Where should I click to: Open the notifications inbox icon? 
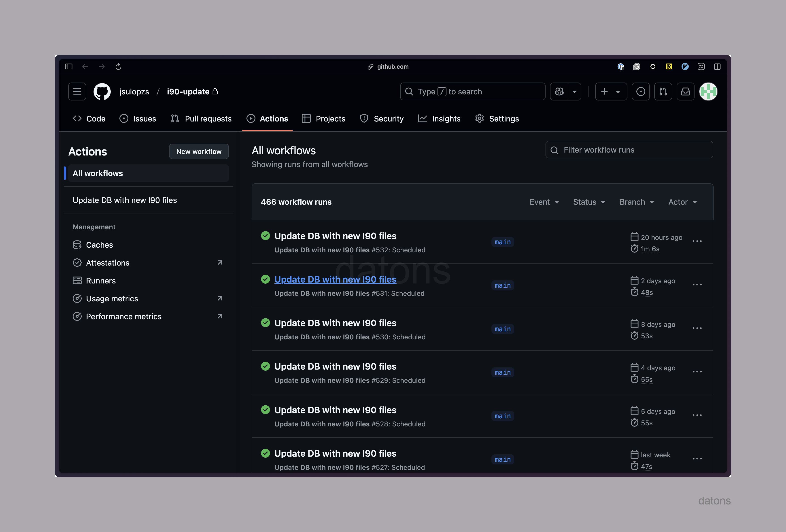pos(685,92)
